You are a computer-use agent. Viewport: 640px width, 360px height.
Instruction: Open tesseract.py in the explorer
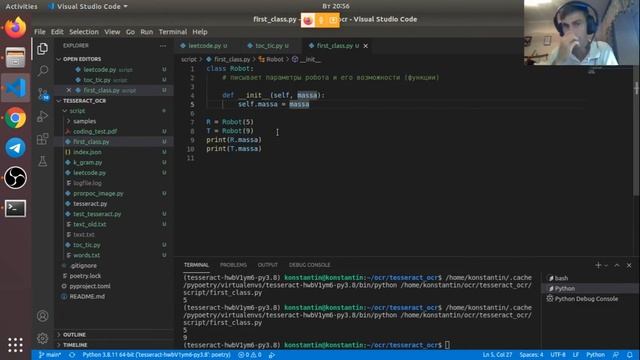tap(90, 204)
